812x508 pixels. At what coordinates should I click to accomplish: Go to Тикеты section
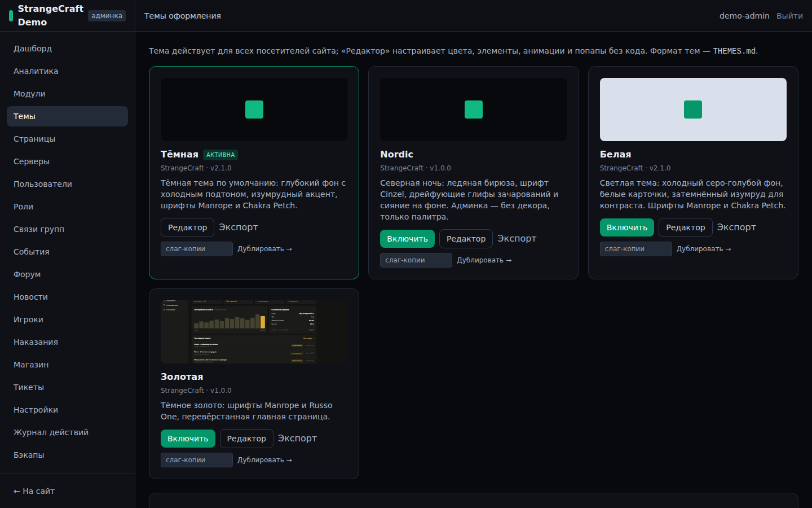pyautogui.click(x=67, y=387)
